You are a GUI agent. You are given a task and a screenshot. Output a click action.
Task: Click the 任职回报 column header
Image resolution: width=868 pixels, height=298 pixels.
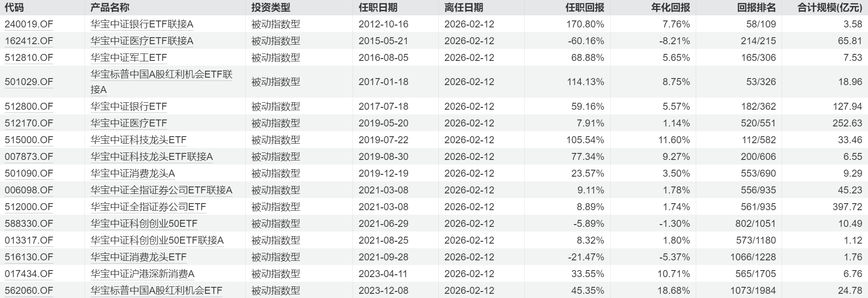tap(585, 7)
